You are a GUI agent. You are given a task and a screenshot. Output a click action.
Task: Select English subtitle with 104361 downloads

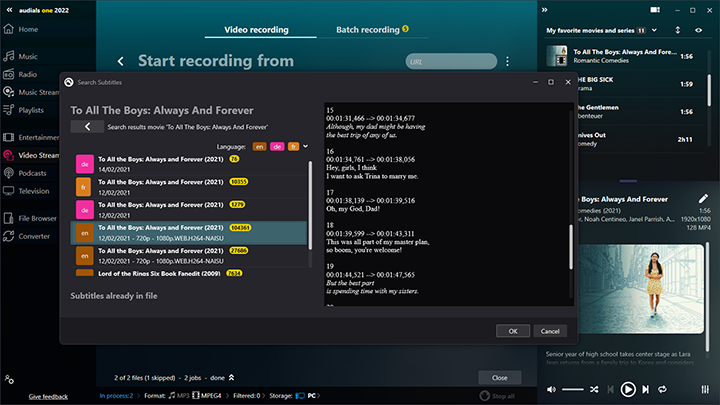coord(189,233)
